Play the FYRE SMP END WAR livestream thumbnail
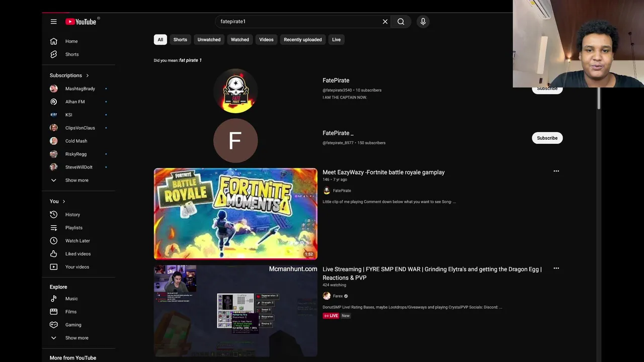 (235, 311)
